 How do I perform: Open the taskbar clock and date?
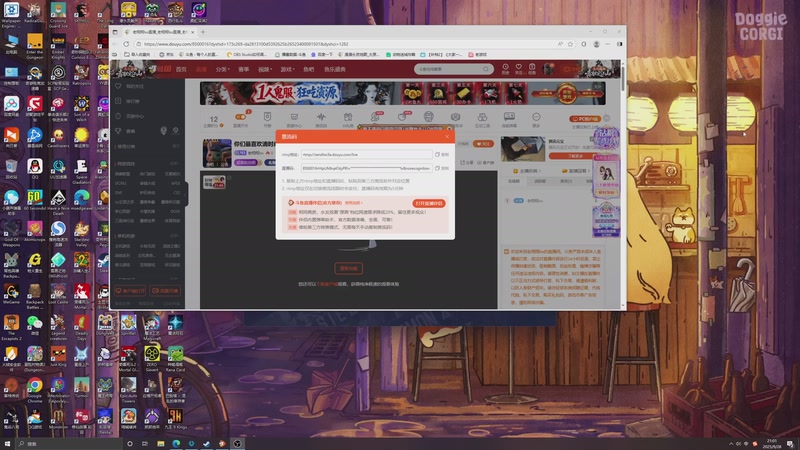[772, 444]
